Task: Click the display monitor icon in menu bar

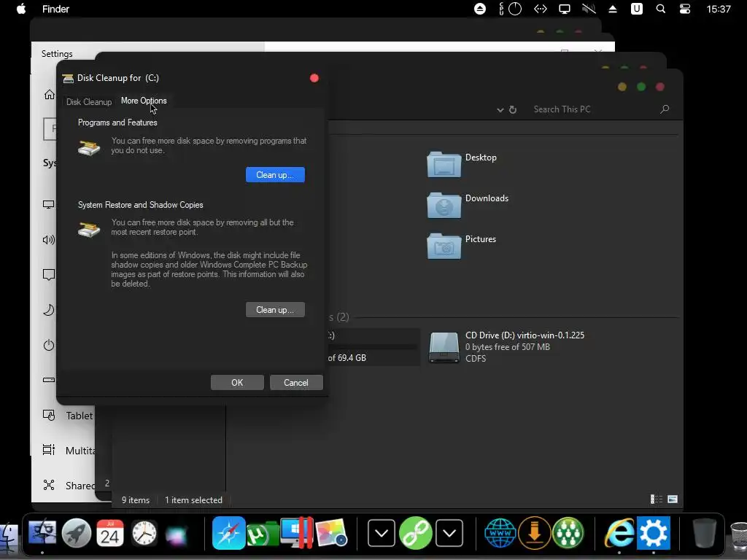Action: [x=565, y=9]
